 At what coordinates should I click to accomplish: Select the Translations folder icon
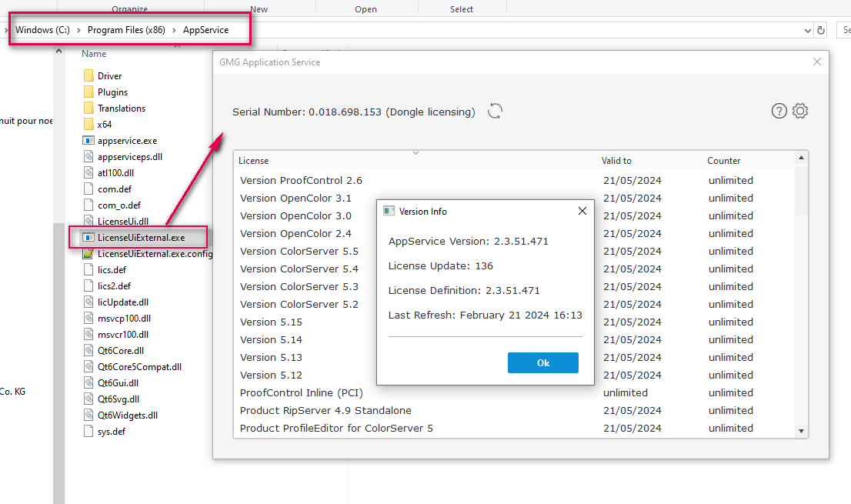point(88,108)
